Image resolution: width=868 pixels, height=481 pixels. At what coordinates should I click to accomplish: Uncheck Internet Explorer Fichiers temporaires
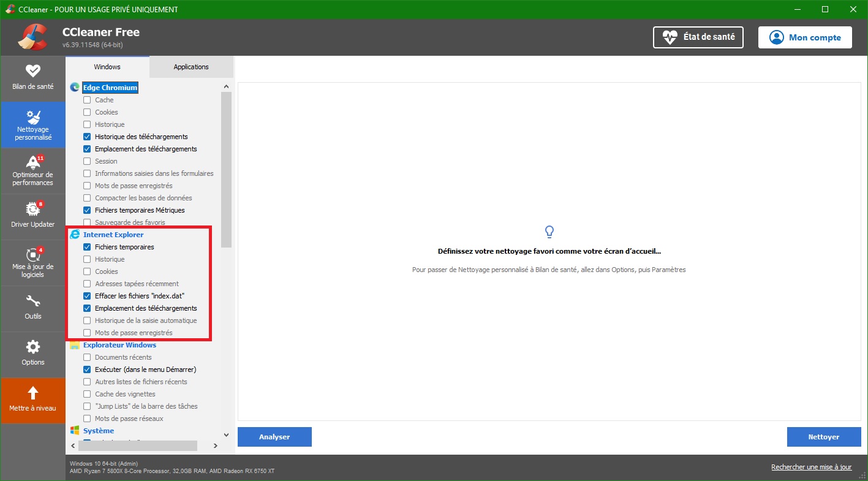coord(87,247)
